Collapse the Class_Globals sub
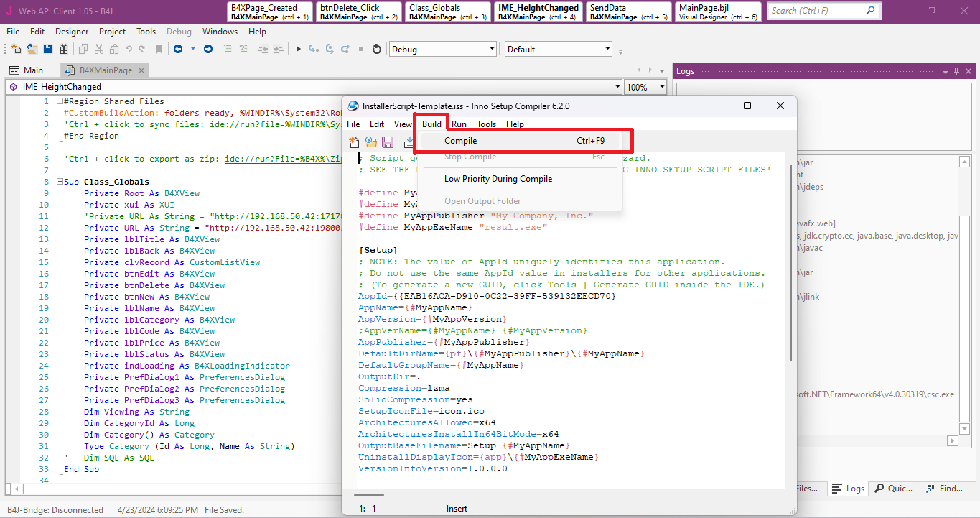This screenshot has width=980, height=518. click(58, 182)
